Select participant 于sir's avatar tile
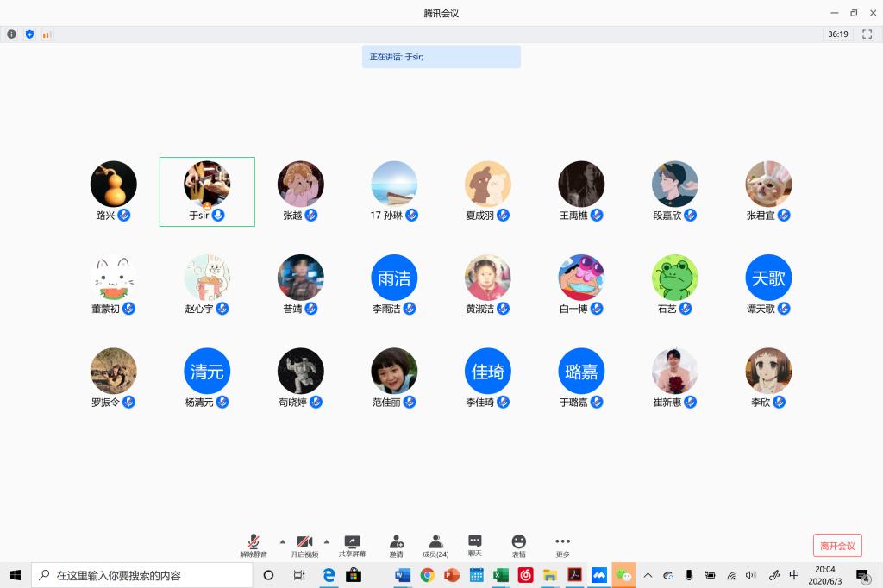Screen dimensions: 883x588 tap(207, 184)
